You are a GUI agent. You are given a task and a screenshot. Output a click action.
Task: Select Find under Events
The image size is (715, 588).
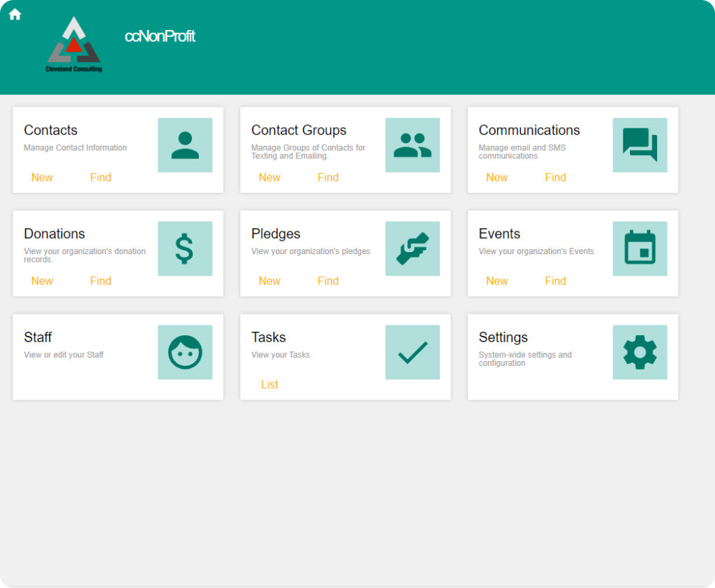coord(555,281)
